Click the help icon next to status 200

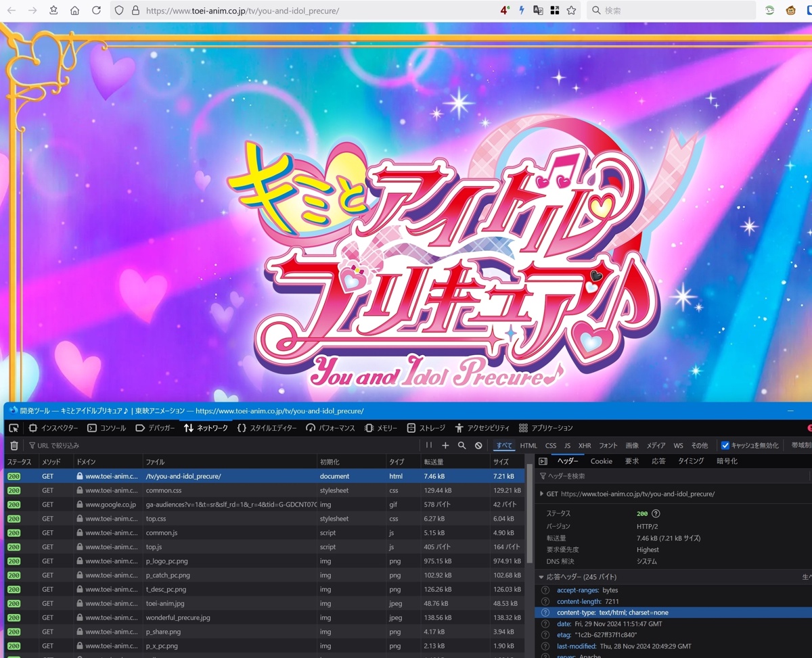(x=656, y=514)
